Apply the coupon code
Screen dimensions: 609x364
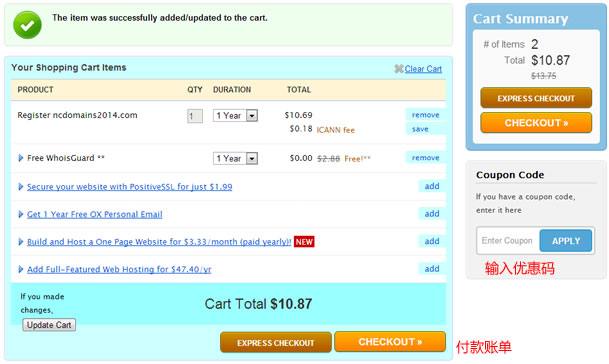tap(566, 241)
